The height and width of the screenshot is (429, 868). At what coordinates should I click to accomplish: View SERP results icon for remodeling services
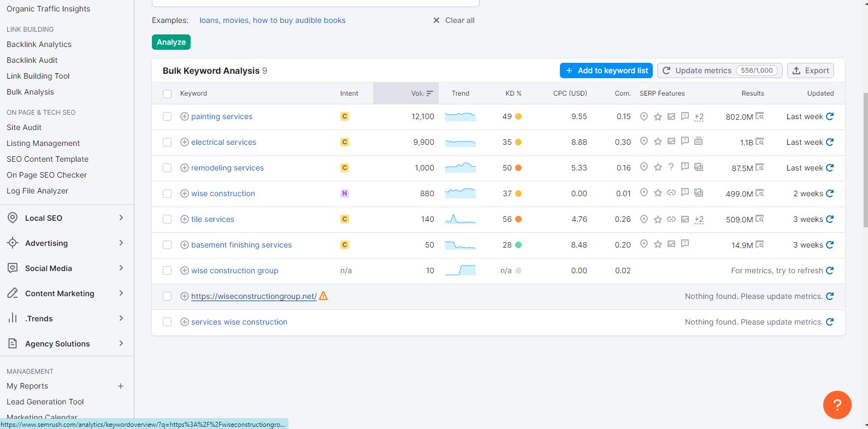[759, 168]
